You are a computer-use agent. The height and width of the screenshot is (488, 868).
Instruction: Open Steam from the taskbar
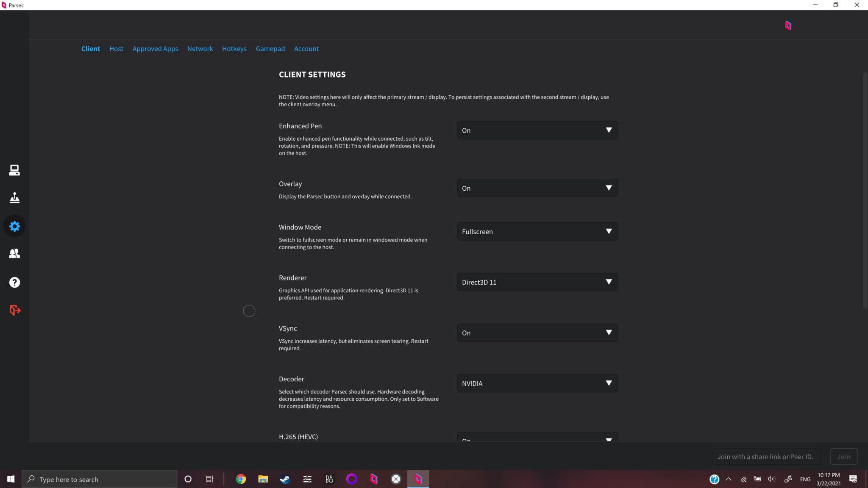[285, 479]
